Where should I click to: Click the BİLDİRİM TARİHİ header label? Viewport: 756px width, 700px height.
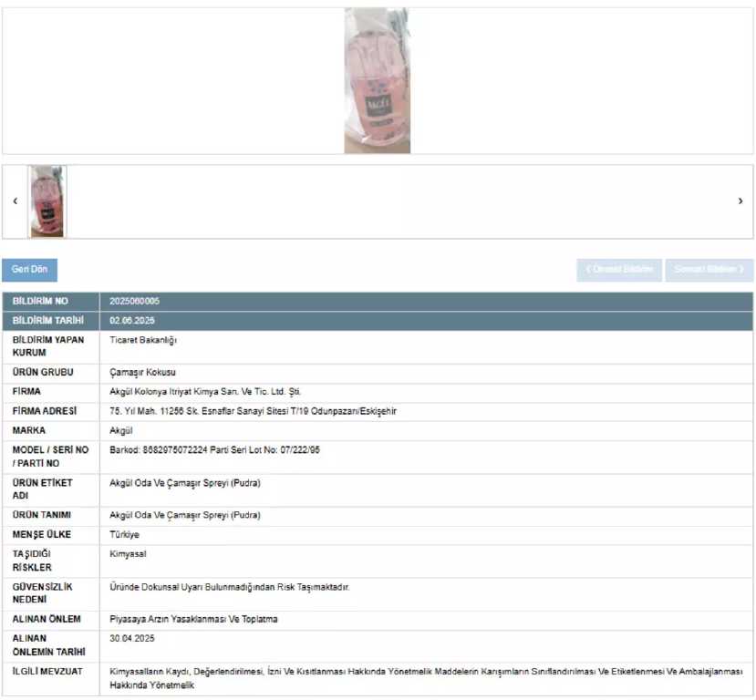(48, 321)
